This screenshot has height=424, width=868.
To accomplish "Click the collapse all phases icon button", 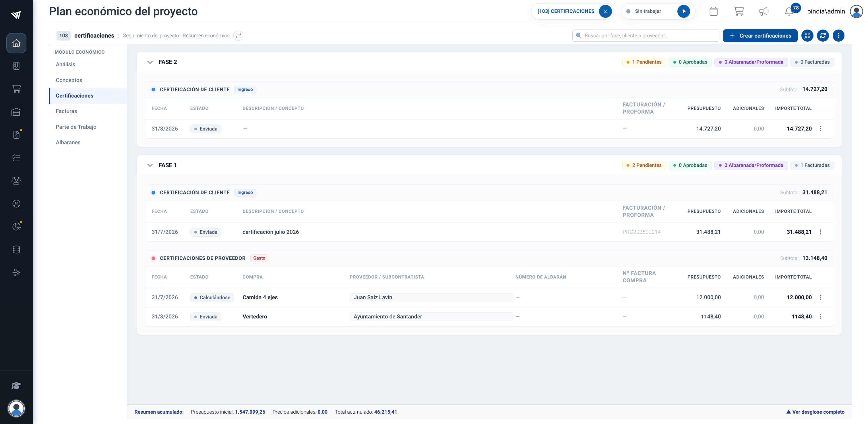I will coord(807,36).
